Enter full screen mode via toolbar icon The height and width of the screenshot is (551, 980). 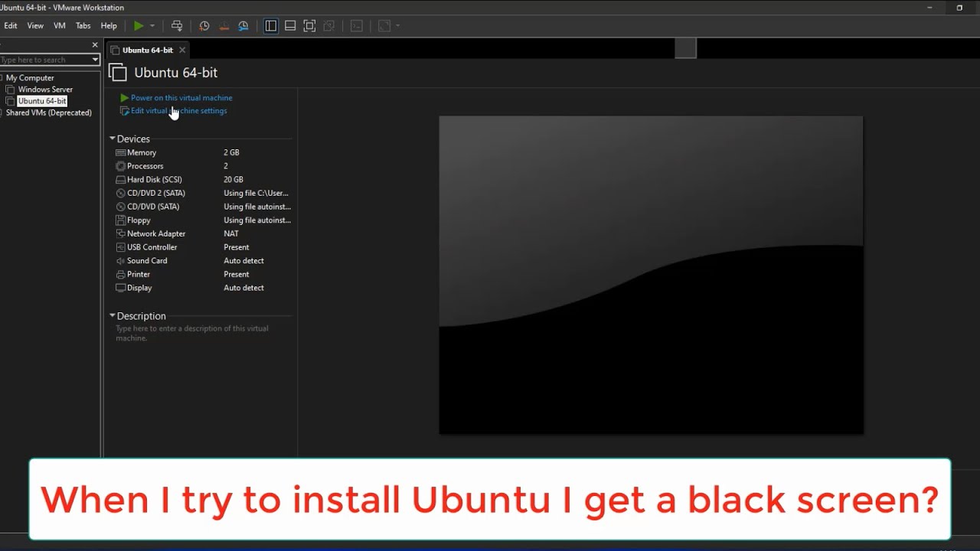[309, 26]
